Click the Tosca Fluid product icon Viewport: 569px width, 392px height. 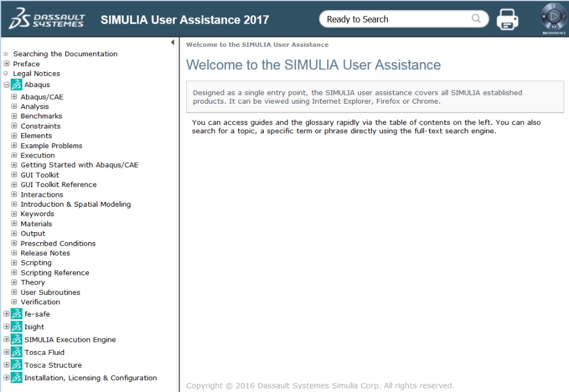[x=17, y=352]
